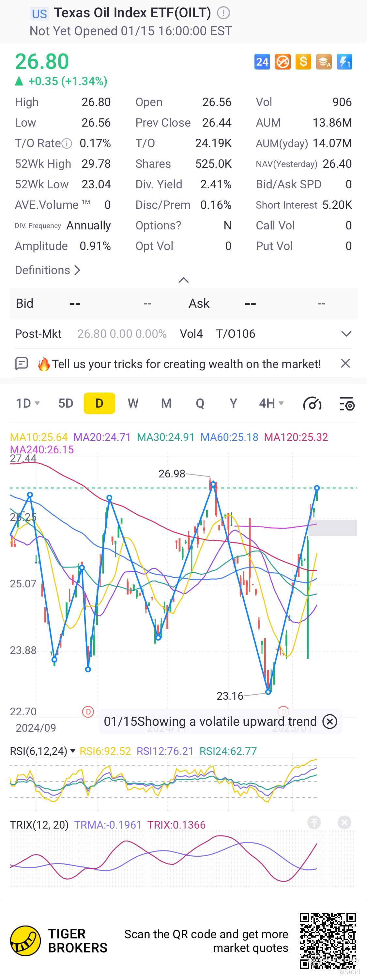Screen dimensions: 367x980
Task: Tap the blue 24 badge icon
Action: [x=262, y=62]
